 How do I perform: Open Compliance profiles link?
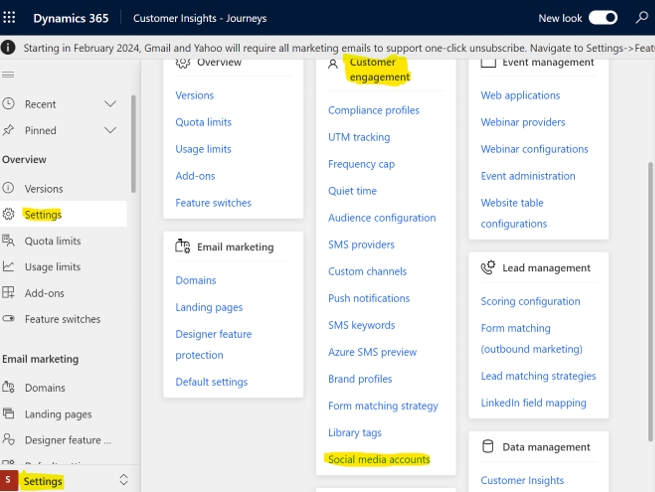[374, 110]
